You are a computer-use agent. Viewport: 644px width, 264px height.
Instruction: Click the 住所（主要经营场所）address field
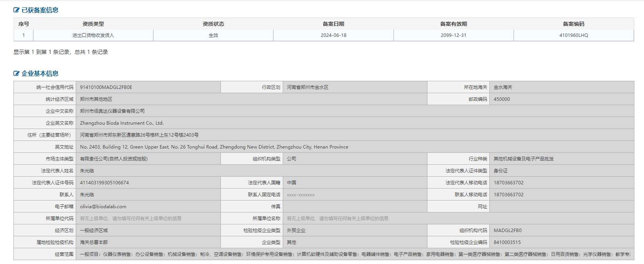click(x=355, y=135)
